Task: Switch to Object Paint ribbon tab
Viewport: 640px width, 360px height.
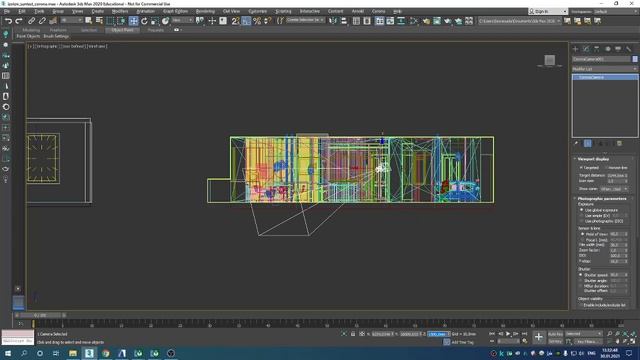Action: pyautogui.click(x=122, y=30)
